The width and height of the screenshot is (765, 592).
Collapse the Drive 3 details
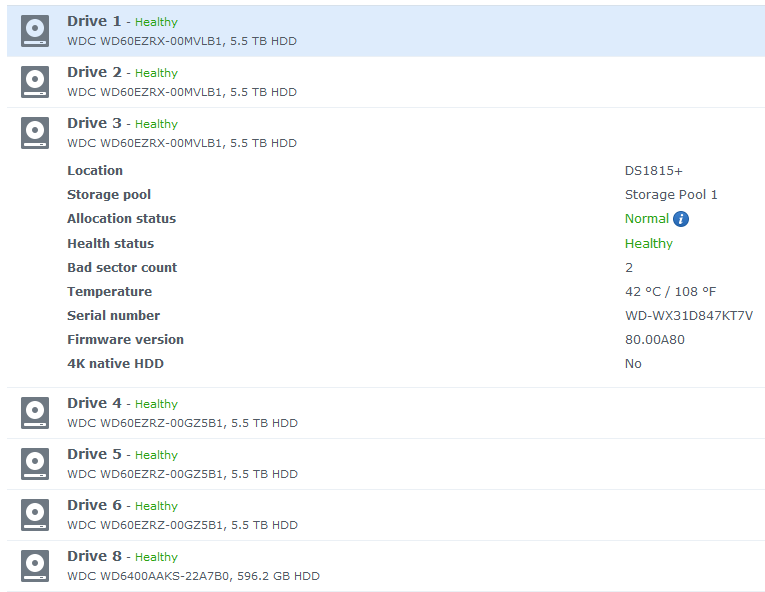(386, 133)
